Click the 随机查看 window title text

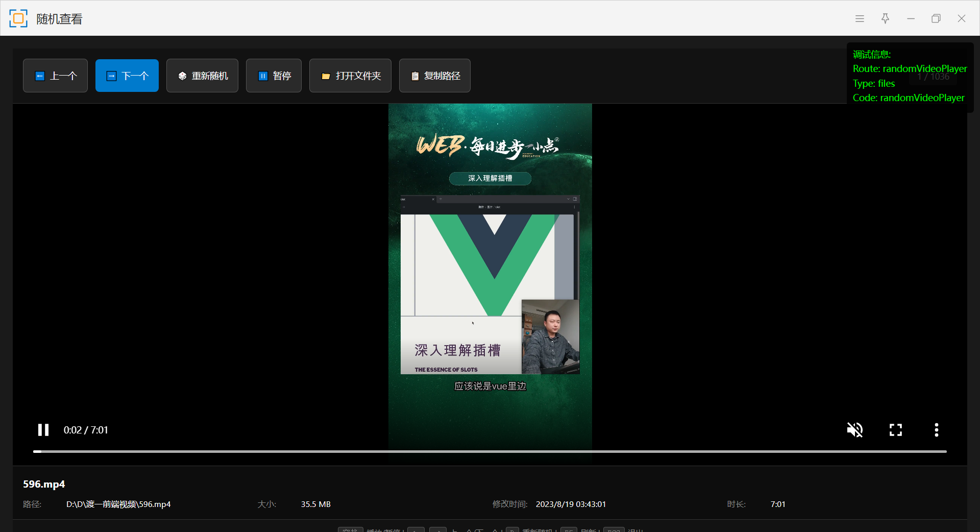pyautogui.click(x=59, y=19)
